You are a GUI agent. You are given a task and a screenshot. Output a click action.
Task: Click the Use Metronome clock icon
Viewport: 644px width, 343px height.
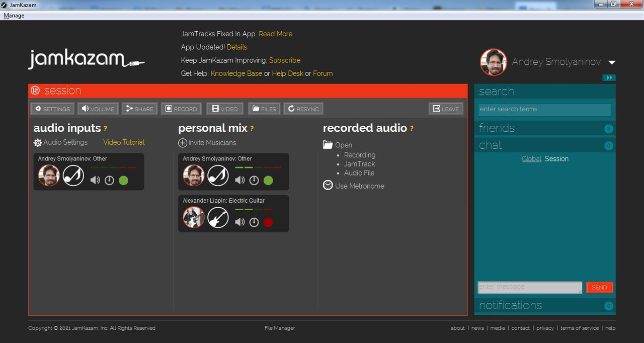[x=328, y=185]
